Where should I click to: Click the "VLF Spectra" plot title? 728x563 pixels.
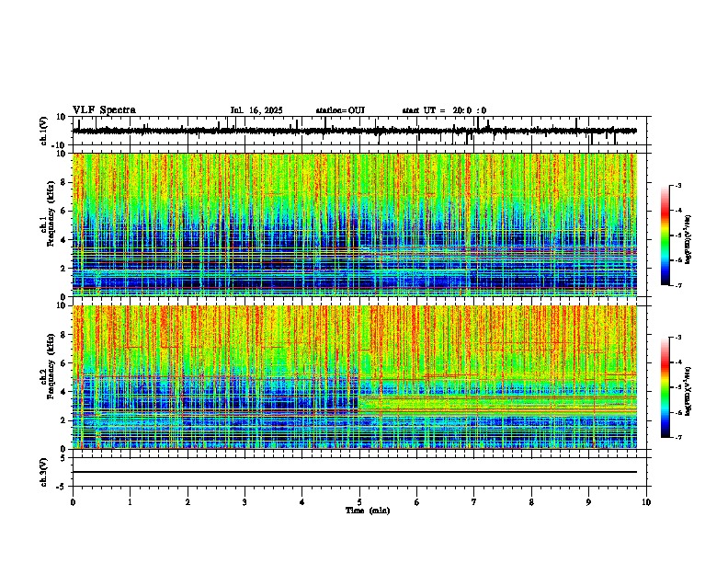[104, 110]
